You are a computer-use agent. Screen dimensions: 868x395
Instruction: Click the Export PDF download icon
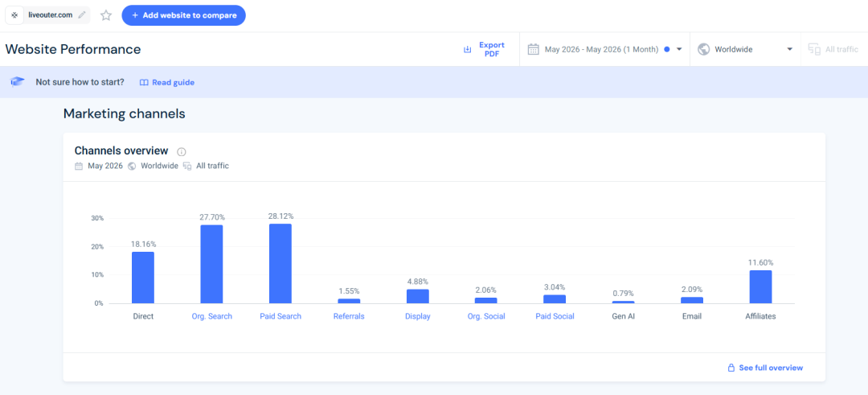[x=467, y=49]
